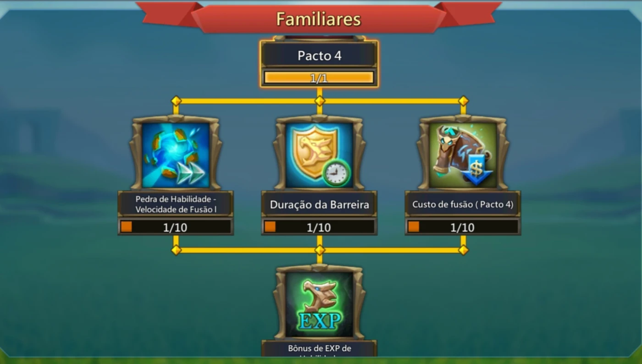Click the Custo de fusão (Pacto 4) label
The width and height of the screenshot is (642, 364).
(463, 204)
